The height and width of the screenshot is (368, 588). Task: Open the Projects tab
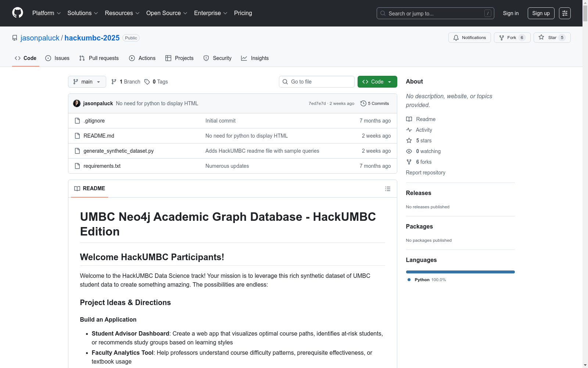[179, 58]
